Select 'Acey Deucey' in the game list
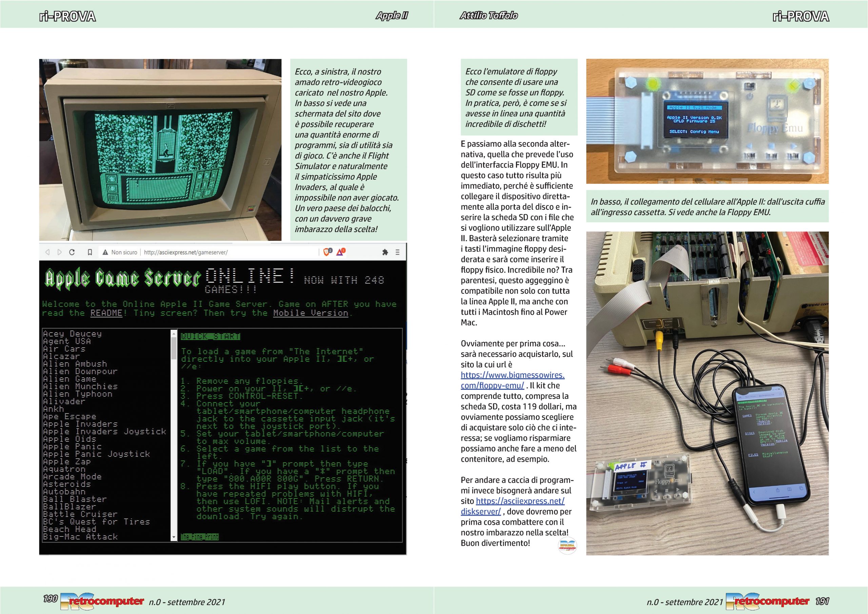 pos(72,334)
